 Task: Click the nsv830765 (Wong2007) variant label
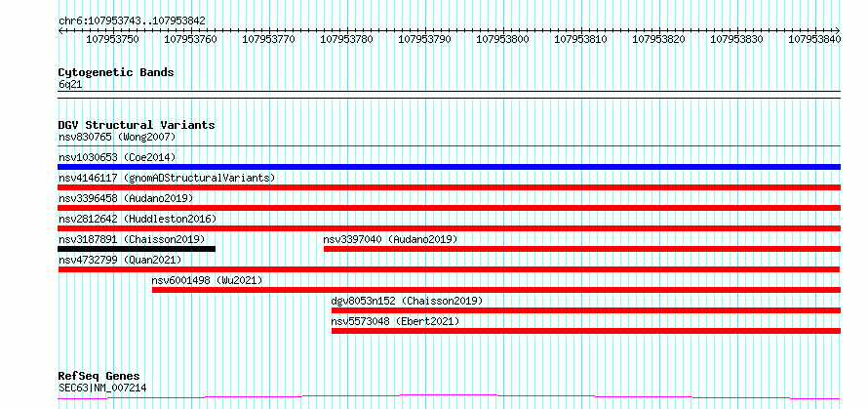(117, 137)
